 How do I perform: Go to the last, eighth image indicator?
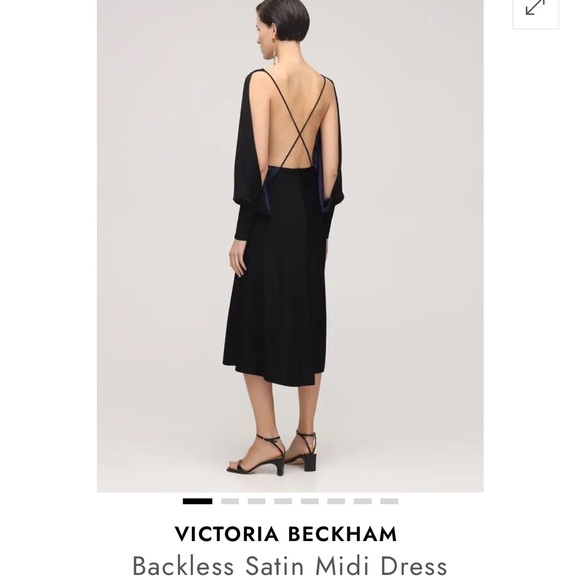(389, 501)
